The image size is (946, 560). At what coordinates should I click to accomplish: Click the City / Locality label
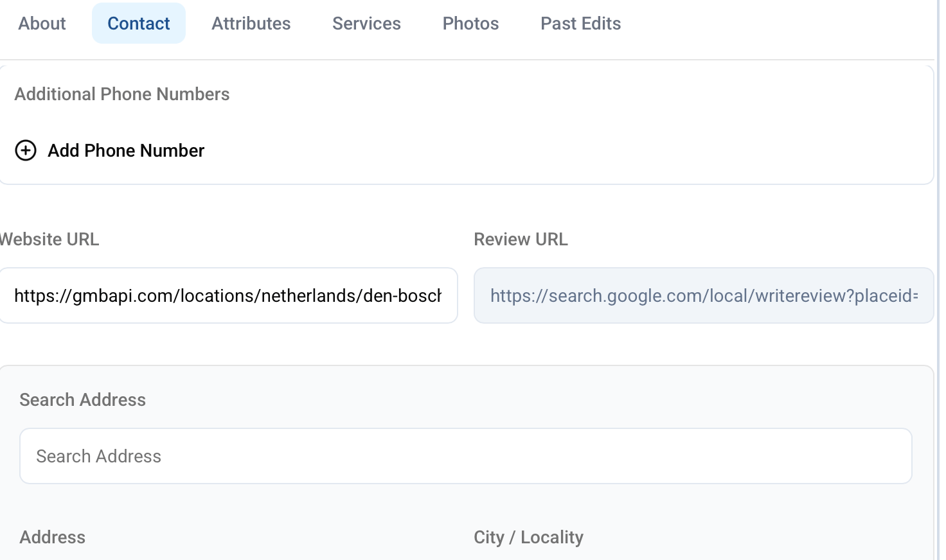[528, 538]
